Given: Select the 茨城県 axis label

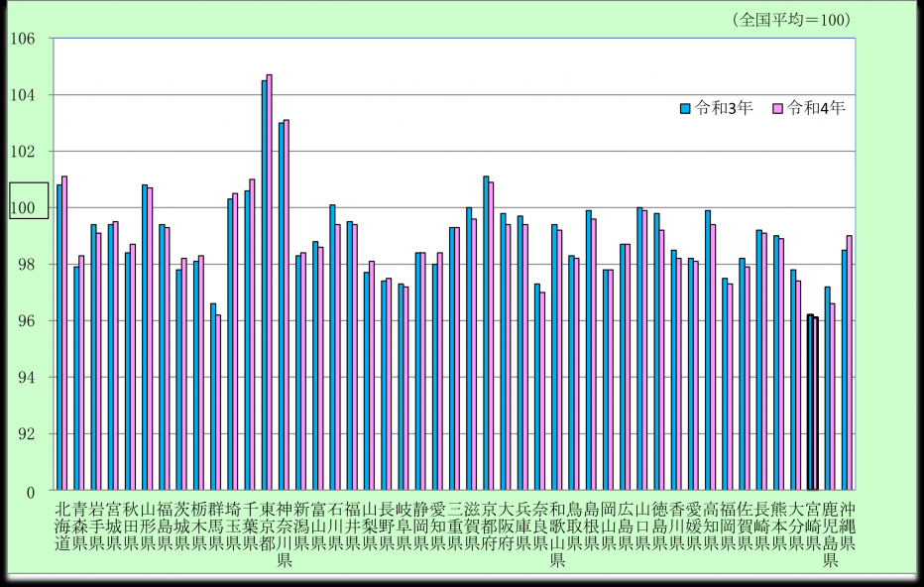Looking at the screenshot, I should click(182, 527).
